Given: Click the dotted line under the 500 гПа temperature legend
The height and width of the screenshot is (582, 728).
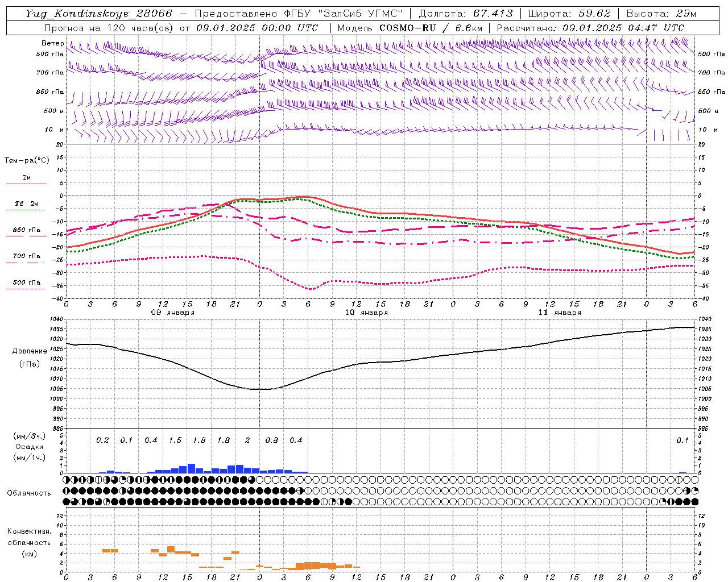Looking at the screenshot, I should pos(26,289).
